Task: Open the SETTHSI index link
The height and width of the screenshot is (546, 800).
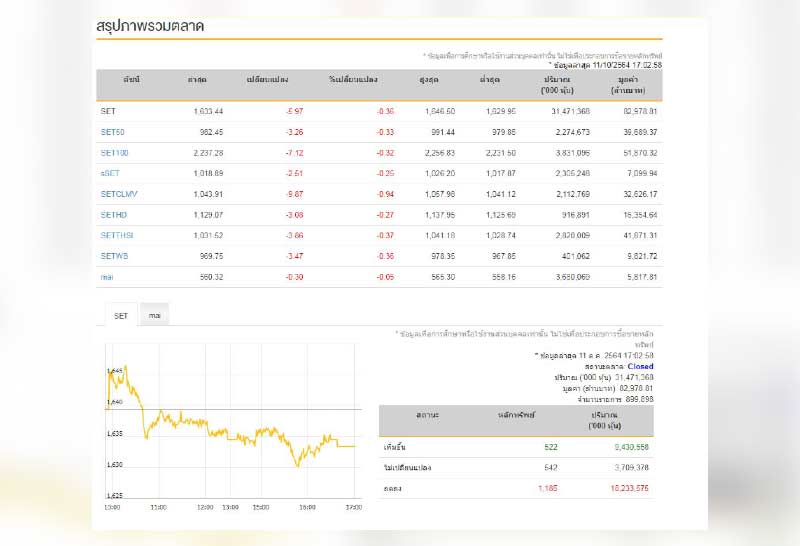Action: [x=116, y=235]
